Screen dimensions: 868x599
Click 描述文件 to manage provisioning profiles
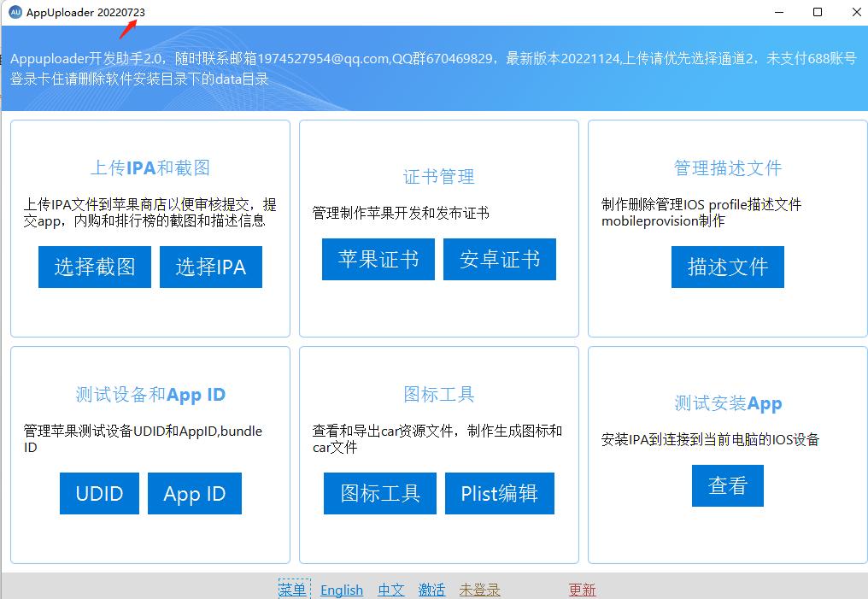(x=727, y=267)
